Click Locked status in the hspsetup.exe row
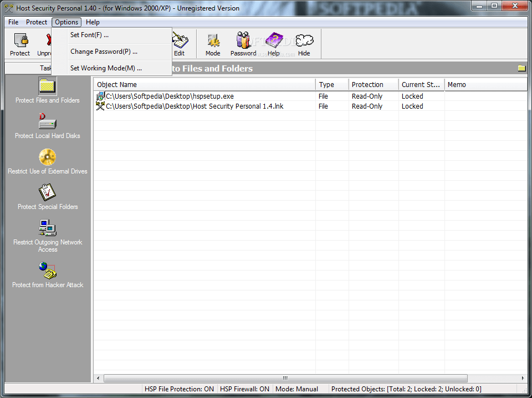This screenshot has width=532, height=398. pos(412,96)
